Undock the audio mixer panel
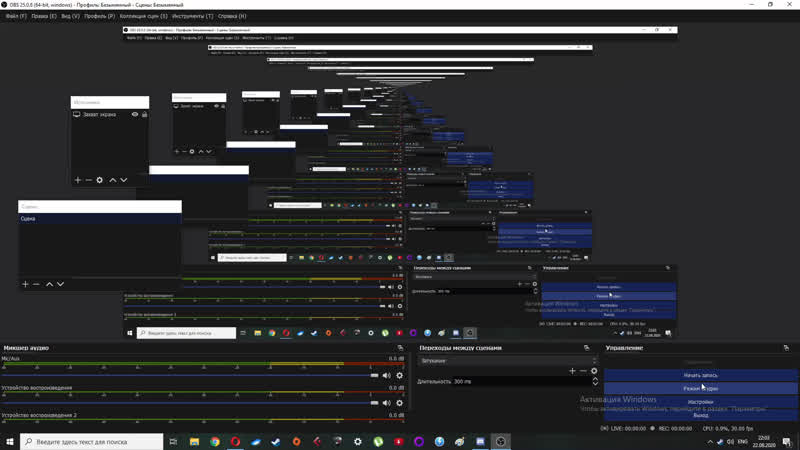 (401, 348)
